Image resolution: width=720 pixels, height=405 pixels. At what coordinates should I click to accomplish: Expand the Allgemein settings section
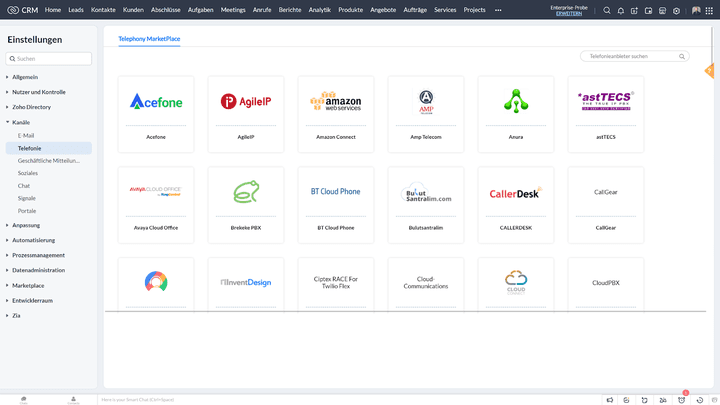tap(26, 76)
